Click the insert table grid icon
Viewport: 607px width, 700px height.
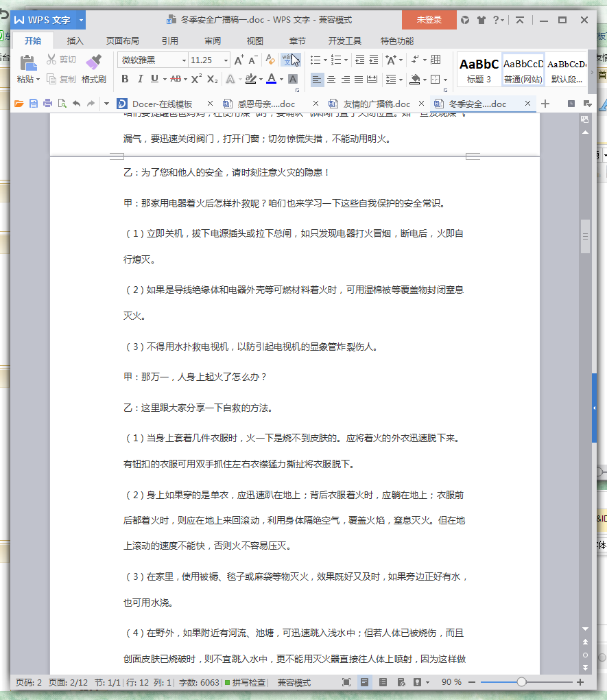[x=436, y=60]
